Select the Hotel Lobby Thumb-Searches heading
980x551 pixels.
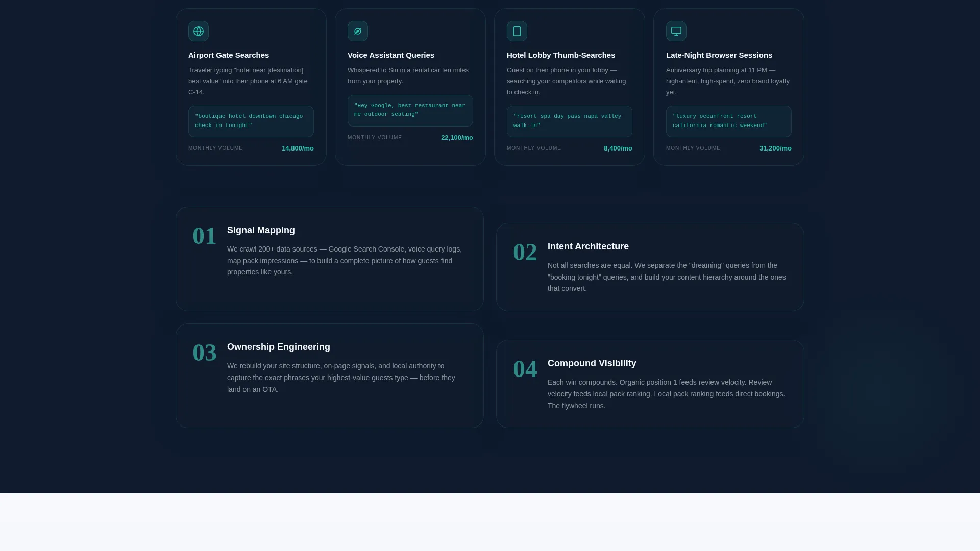[x=561, y=55]
